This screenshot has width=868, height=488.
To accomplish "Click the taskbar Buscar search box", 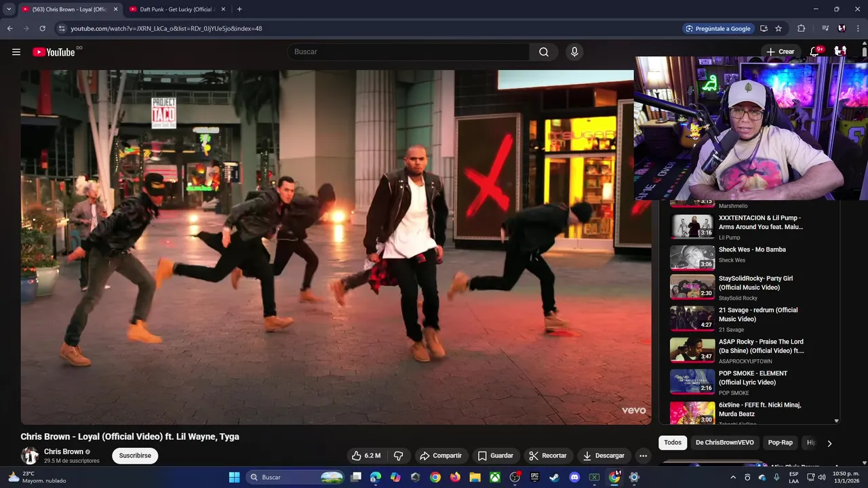I will 296,477.
